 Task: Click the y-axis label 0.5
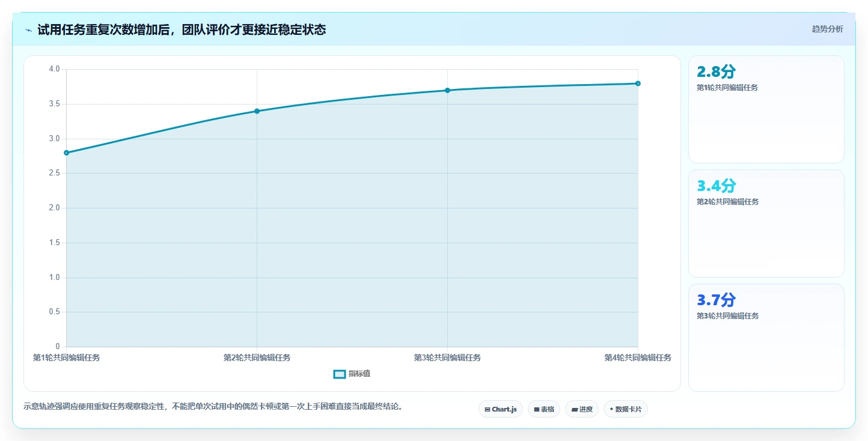coord(54,312)
